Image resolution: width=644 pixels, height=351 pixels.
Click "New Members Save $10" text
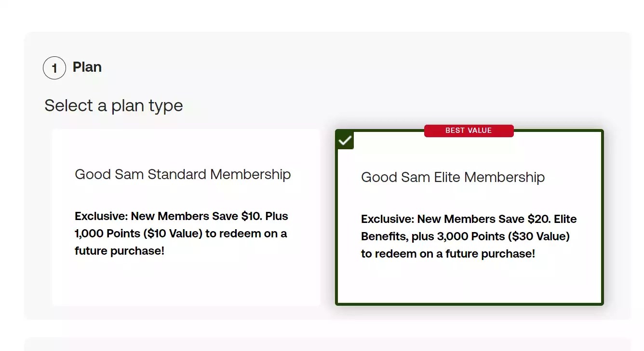(196, 216)
